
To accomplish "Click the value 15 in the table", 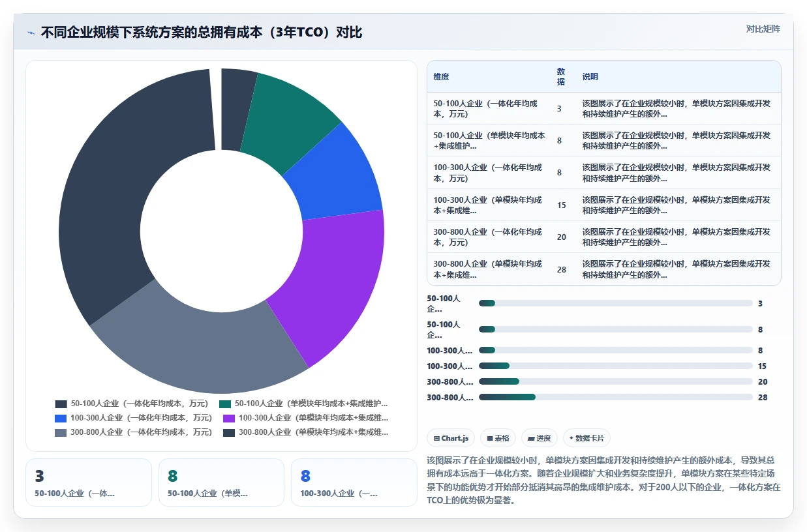I will click(x=562, y=205).
